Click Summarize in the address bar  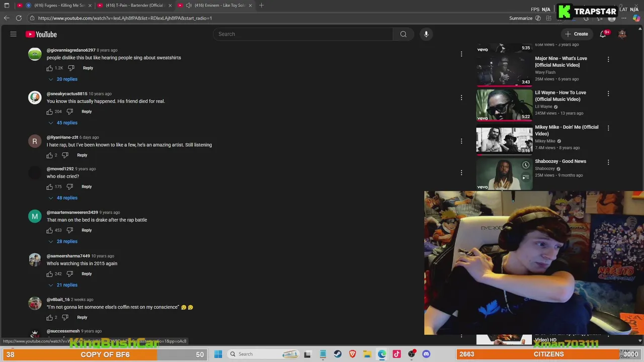[521, 18]
